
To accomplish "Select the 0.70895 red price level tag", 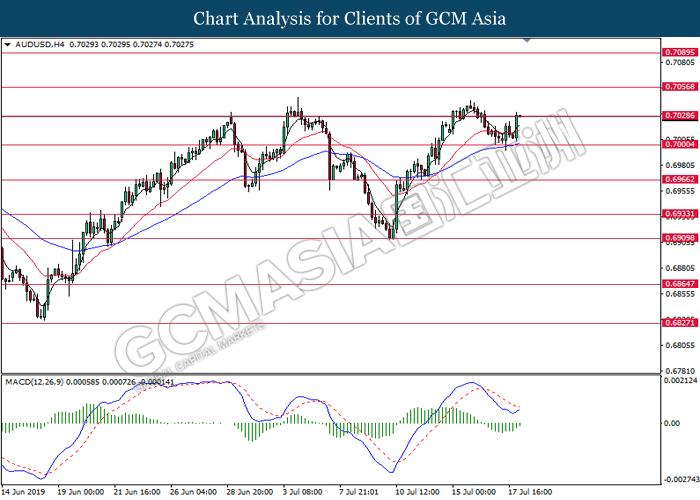I will point(679,51).
